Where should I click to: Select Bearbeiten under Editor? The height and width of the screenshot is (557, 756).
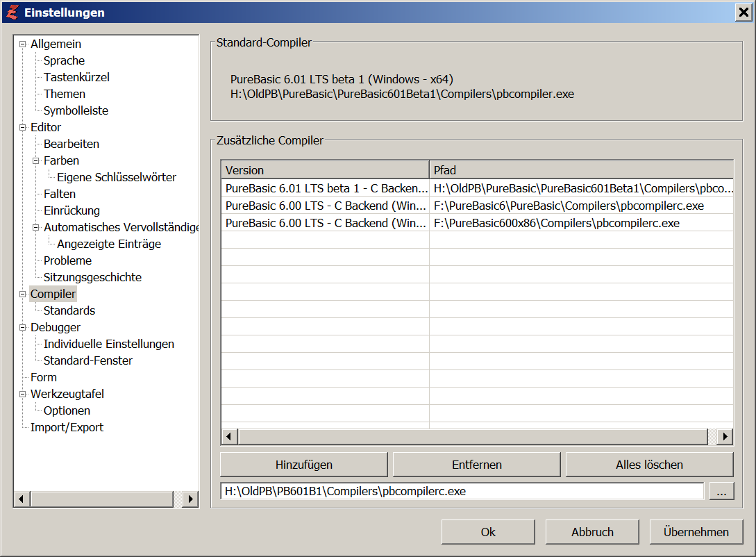(x=72, y=144)
